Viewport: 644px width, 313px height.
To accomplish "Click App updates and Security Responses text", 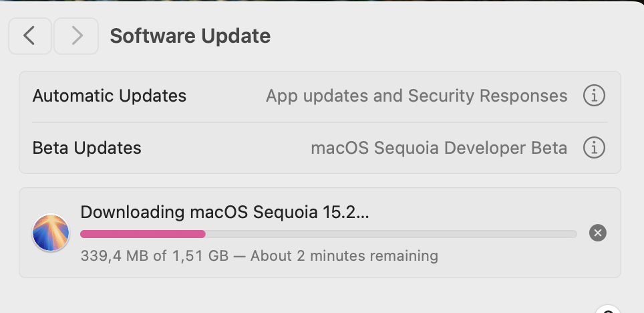I will 416,96.
